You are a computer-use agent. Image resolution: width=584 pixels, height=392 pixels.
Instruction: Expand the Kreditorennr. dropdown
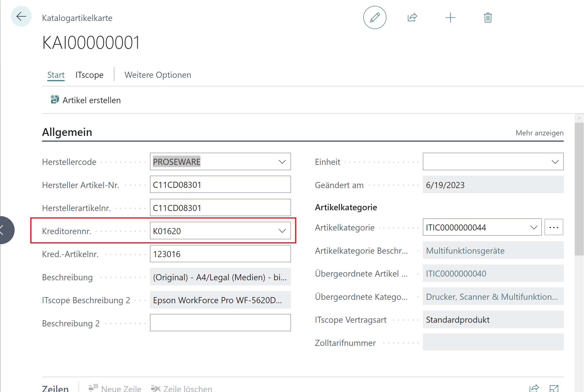coord(282,231)
